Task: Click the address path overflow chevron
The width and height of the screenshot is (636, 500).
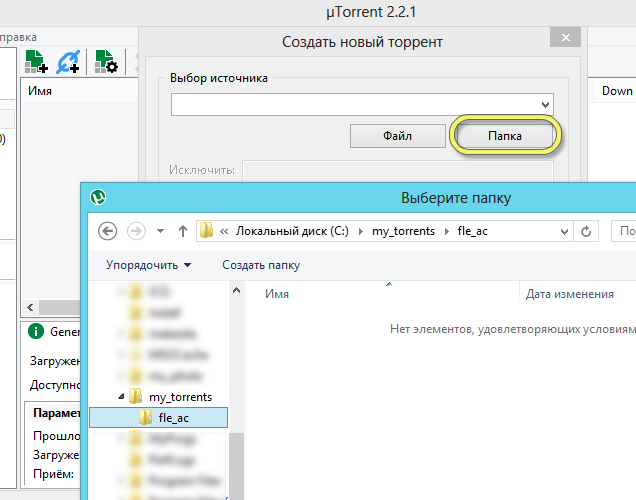Action: coord(224,232)
